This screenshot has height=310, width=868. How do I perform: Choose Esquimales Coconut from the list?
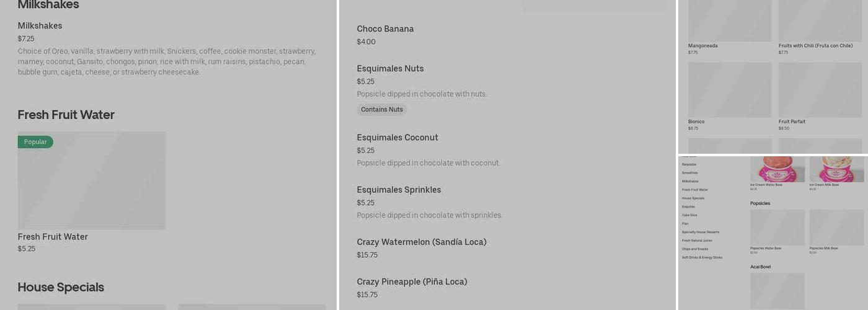pyautogui.click(x=397, y=138)
